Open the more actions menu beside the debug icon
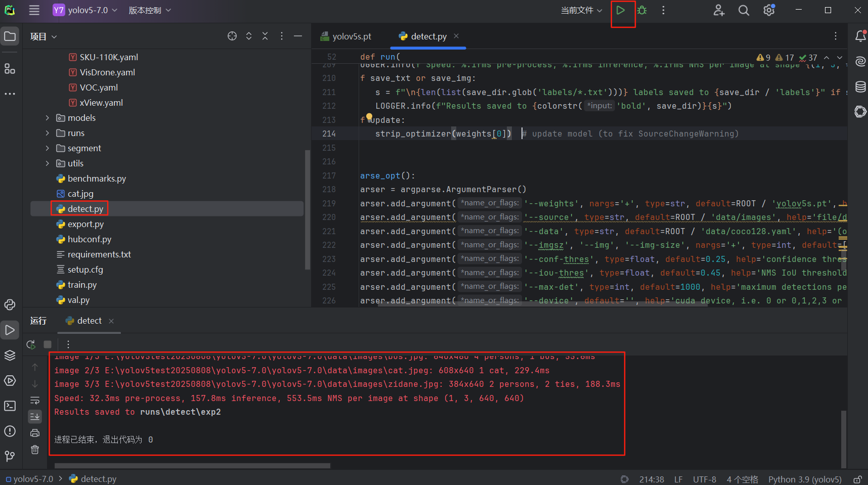This screenshot has height=485, width=868. [x=663, y=10]
